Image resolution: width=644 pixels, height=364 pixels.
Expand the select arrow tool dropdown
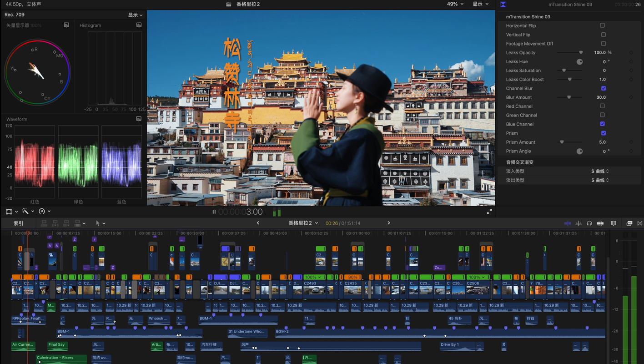[101, 223]
